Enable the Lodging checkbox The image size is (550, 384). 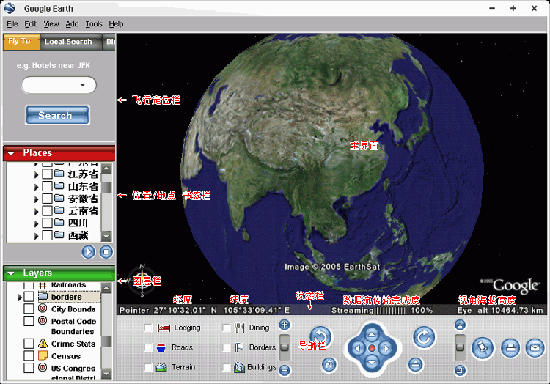pos(148,328)
